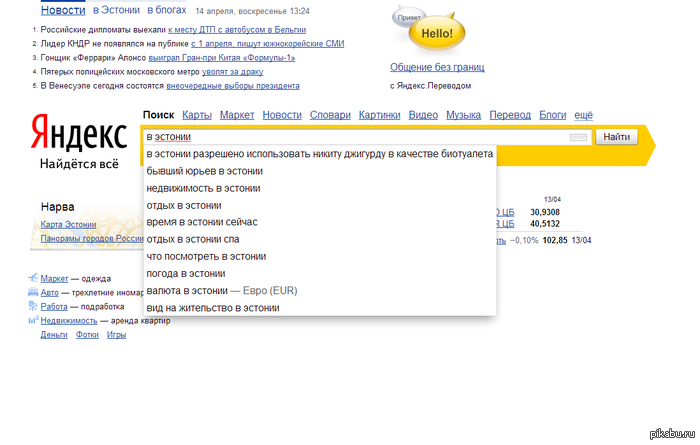Open the Новости heading link at top

[63, 10]
